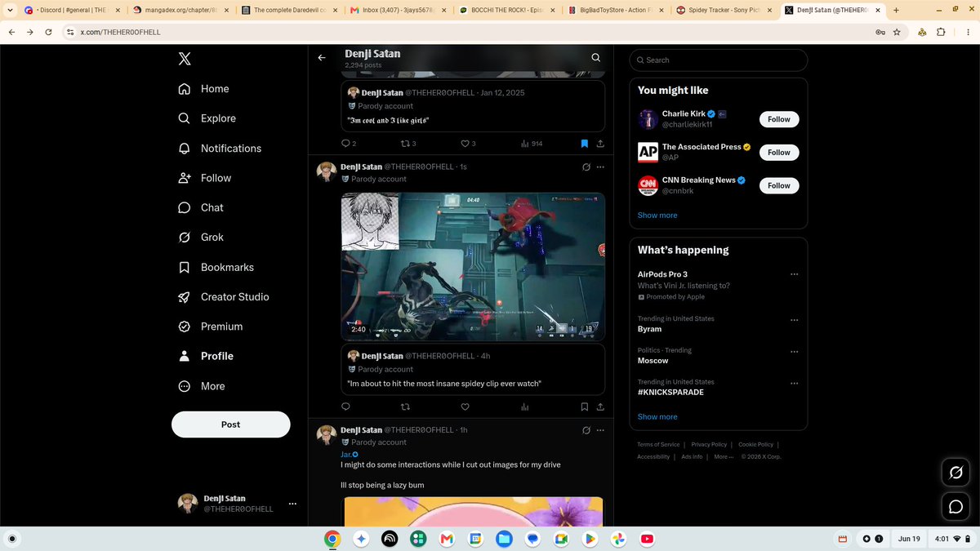Viewport: 980px width, 551px height.
Task: Open Grok icon on the 1h post
Action: 586,430
